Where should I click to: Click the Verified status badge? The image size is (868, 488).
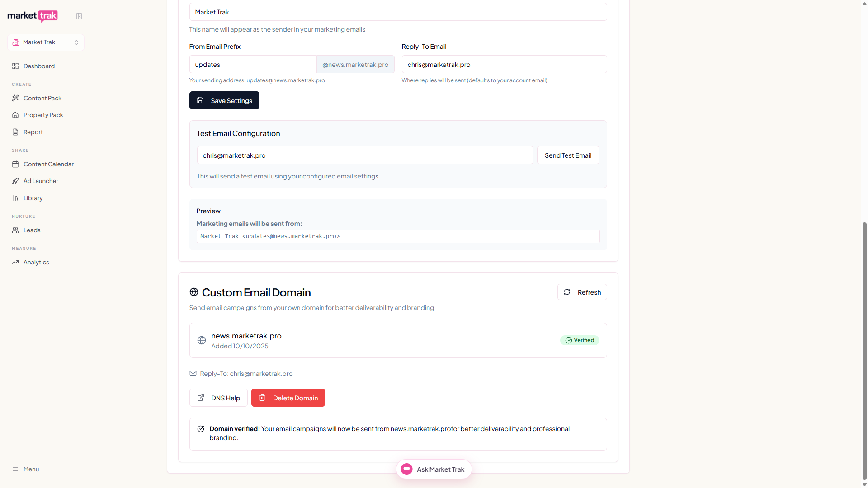pyautogui.click(x=580, y=340)
